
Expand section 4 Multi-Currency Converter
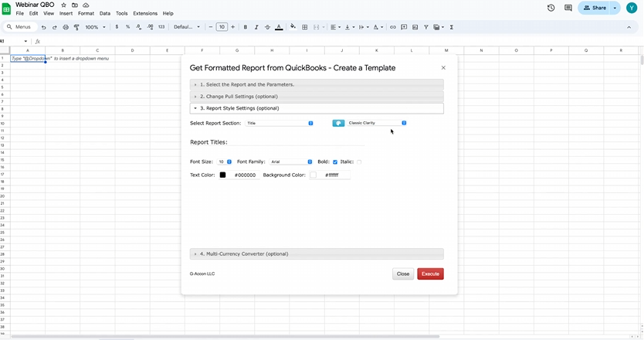pyautogui.click(x=317, y=254)
